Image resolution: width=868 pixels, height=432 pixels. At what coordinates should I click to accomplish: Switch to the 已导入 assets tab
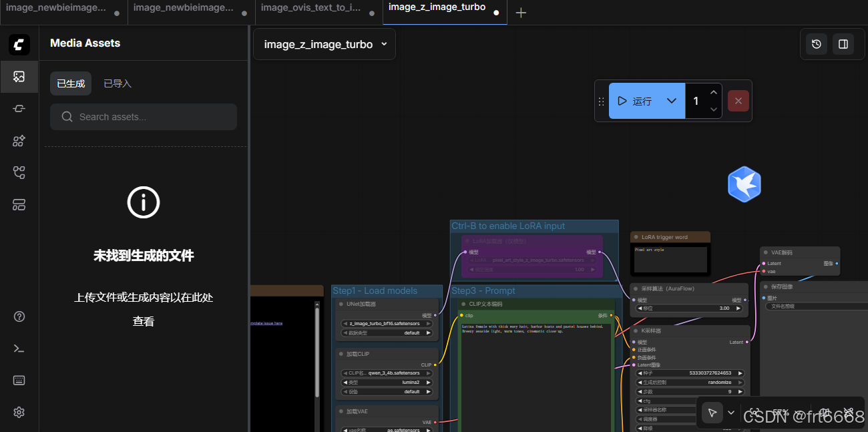118,83
